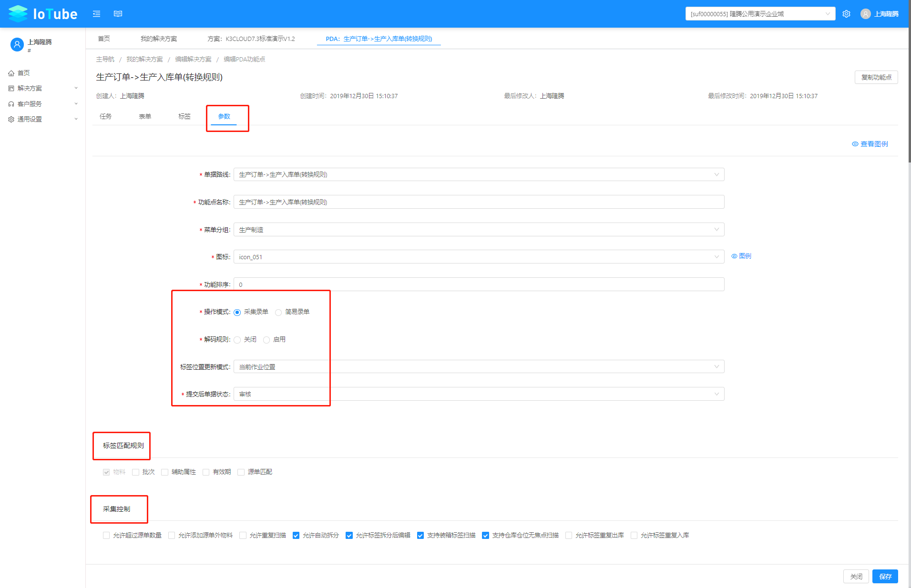Click the 解决方案 sidebar icon

[11, 88]
